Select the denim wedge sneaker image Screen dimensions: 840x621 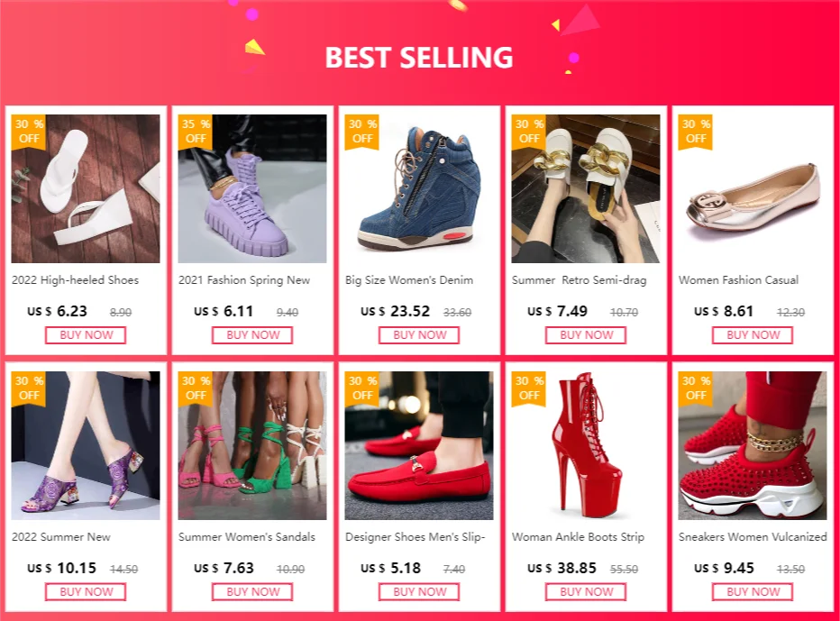click(x=419, y=188)
